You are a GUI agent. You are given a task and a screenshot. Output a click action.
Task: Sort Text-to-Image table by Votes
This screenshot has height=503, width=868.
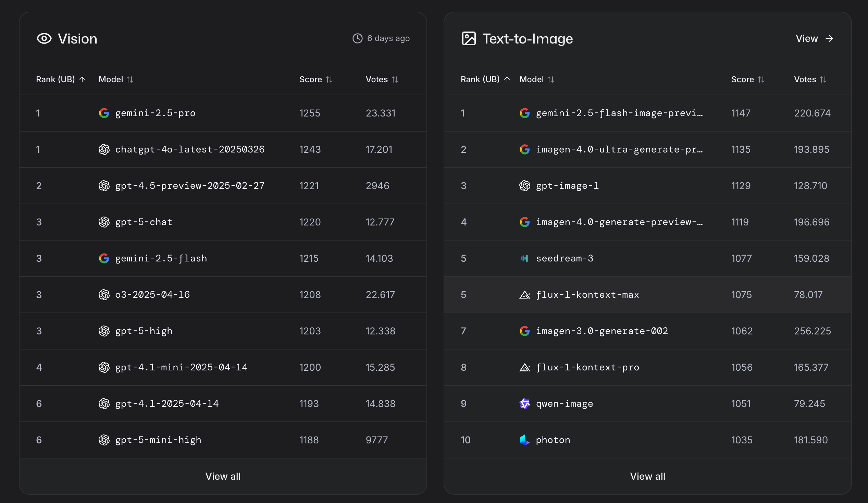coord(810,79)
